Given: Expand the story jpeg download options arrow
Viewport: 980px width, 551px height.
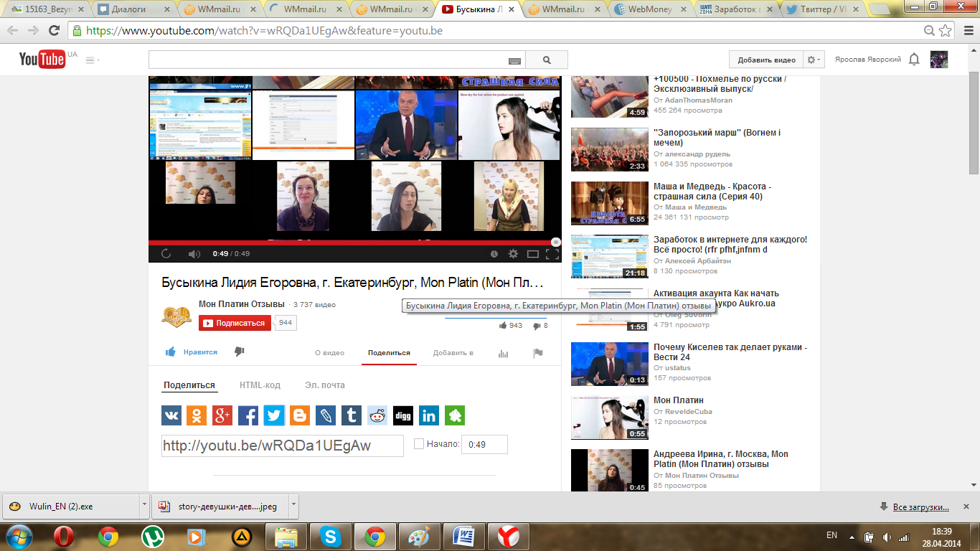Looking at the screenshot, I should [x=293, y=506].
